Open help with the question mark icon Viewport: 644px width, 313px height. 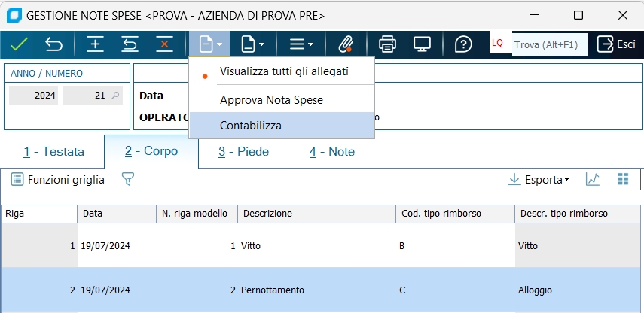(x=463, y=44)
